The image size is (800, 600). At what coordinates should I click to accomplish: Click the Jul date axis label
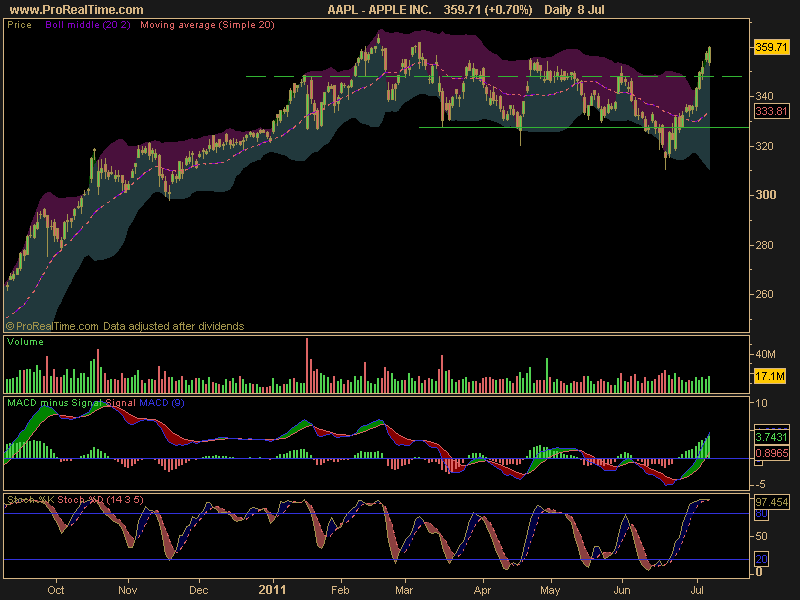point(697,590)
